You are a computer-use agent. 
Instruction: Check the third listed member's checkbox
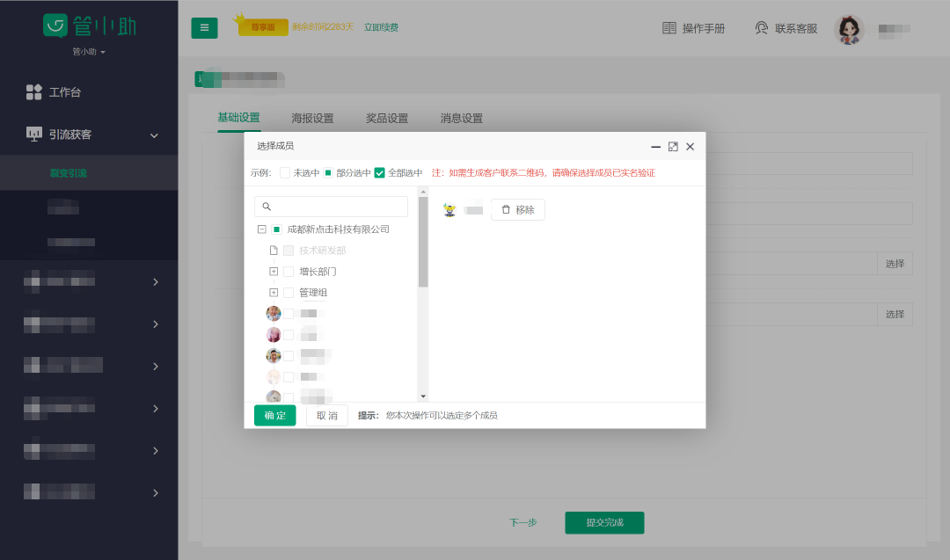[289, 356]
